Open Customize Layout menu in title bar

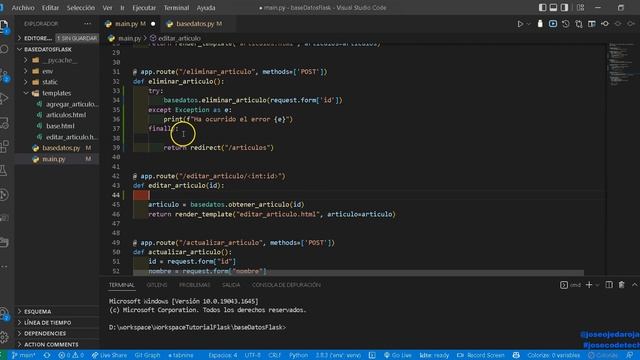pos(580,7)
